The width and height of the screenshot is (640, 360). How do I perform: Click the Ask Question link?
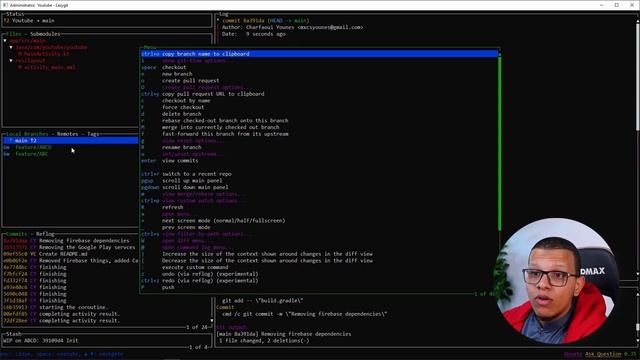(x=603, y=354)
